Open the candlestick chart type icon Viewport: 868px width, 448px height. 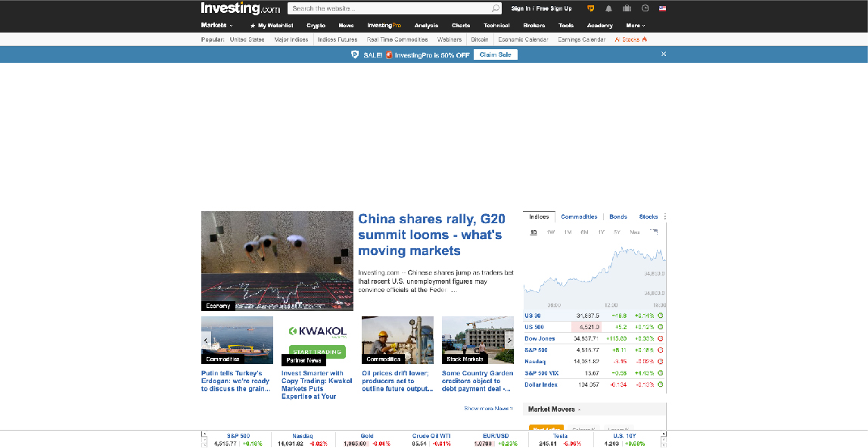655,232
